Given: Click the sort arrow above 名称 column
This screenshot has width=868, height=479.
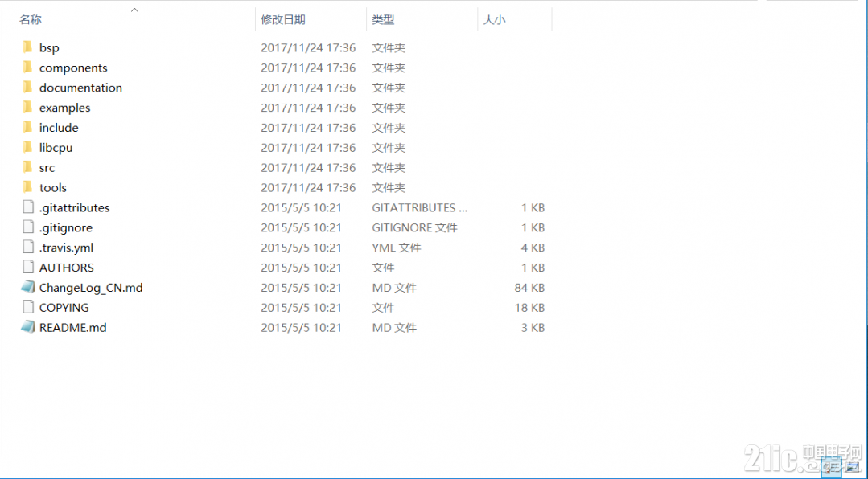Looking at the screenshot, I should click(x=134, y=10).
